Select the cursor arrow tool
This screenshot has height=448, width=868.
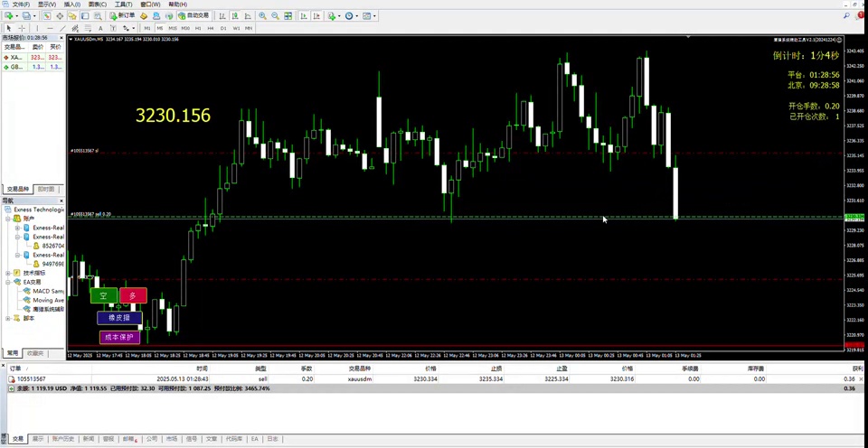pyautogui.click(x=9, y=28)
